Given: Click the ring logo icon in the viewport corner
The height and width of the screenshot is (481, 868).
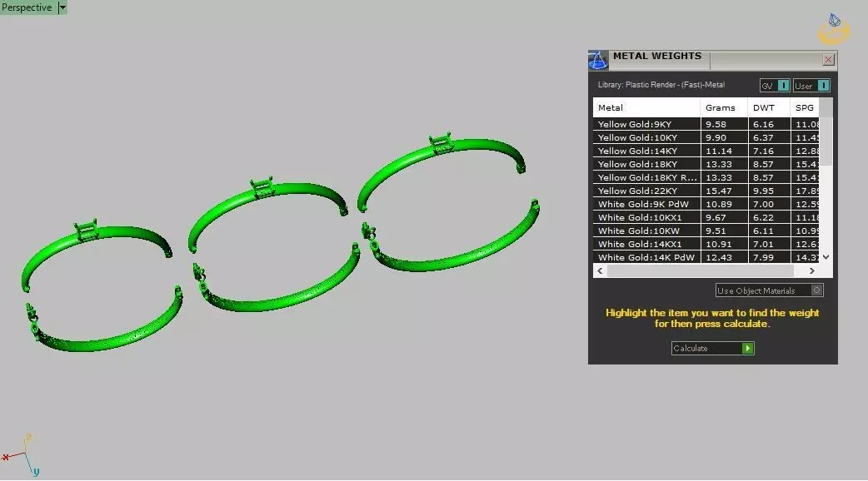Looking at the screenshot, I should pyautogui.click(x=834, y=30).
